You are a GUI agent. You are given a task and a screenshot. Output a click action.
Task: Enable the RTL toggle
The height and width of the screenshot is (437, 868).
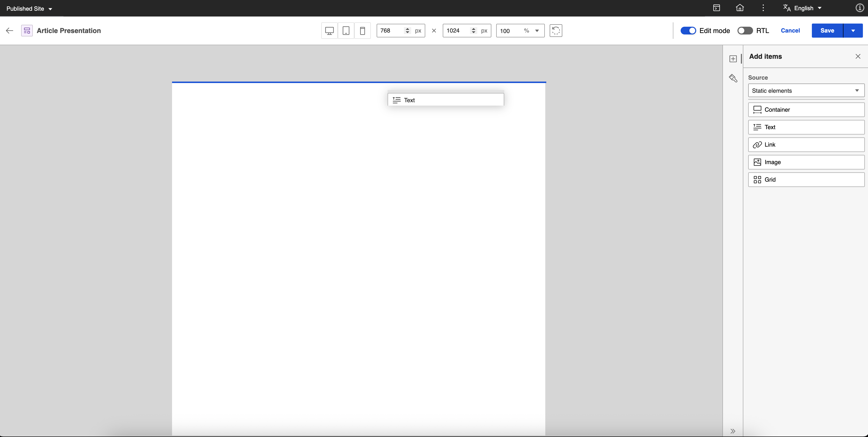coord(745,31)
